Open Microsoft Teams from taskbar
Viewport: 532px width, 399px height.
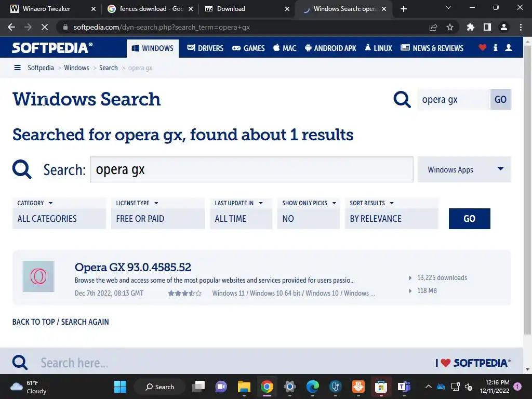pos(404,387)
